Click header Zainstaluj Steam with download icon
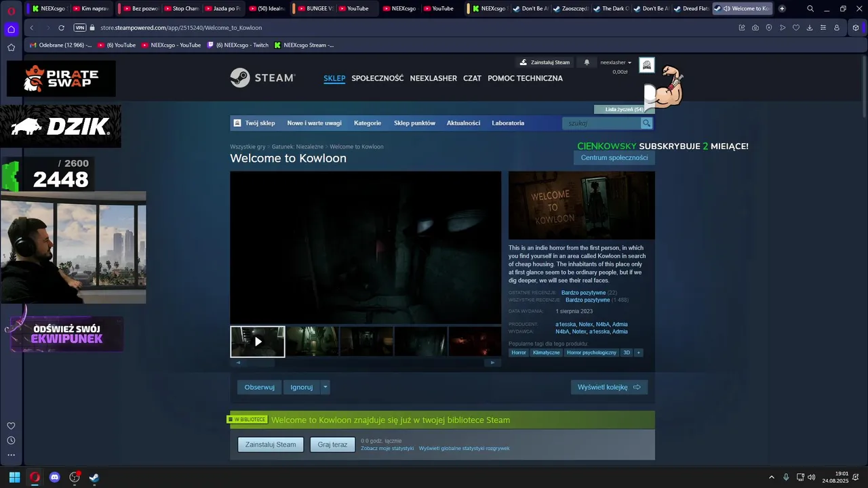868x488 pixels. (545, 62)
